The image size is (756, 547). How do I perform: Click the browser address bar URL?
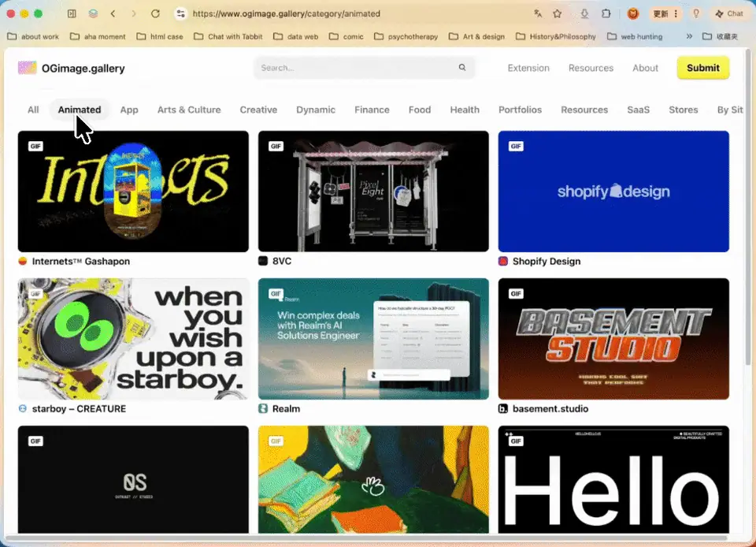[x=287, y=13]
